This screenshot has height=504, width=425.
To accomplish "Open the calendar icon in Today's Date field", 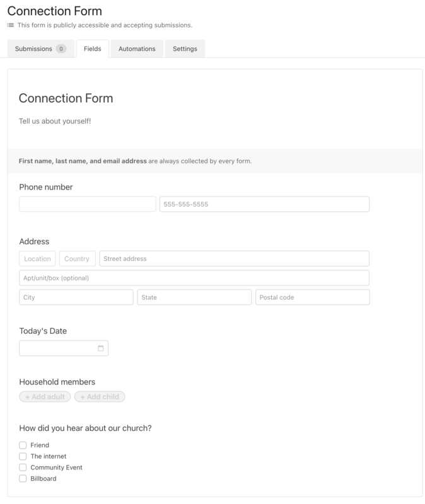I will tap(101, 347).
